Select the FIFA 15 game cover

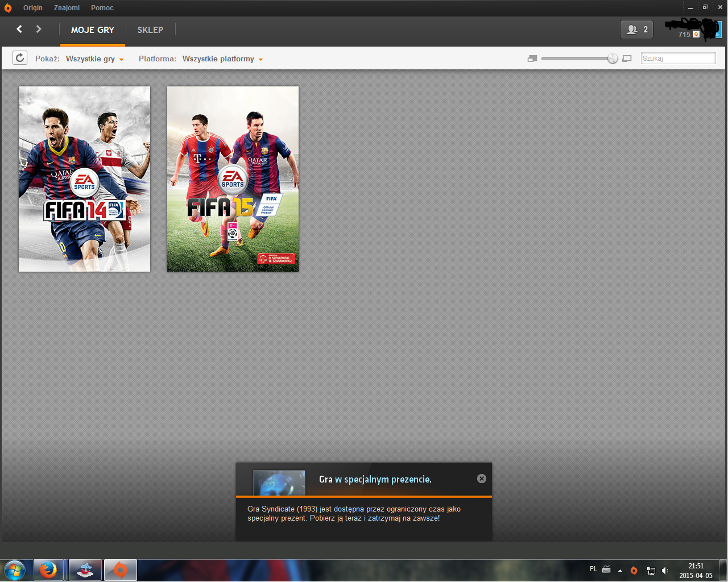(x=233, y=179)
